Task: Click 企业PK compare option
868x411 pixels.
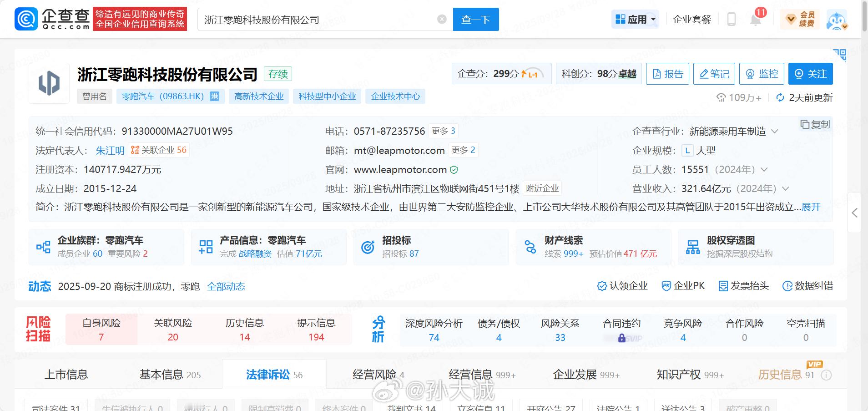Action: click(x=683, y=286)
